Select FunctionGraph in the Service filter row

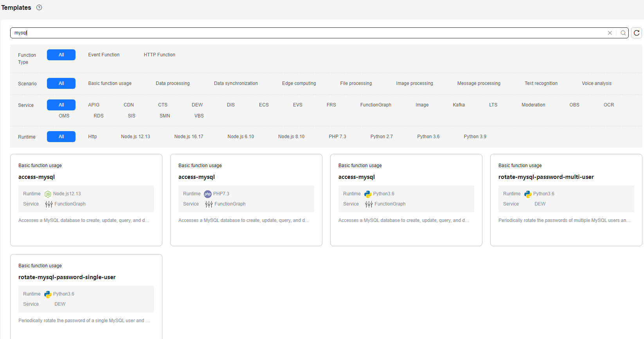[x=376, y=105]
